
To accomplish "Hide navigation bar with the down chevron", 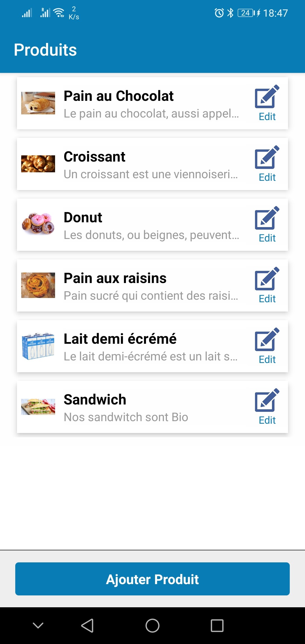I will coord(38,626).
